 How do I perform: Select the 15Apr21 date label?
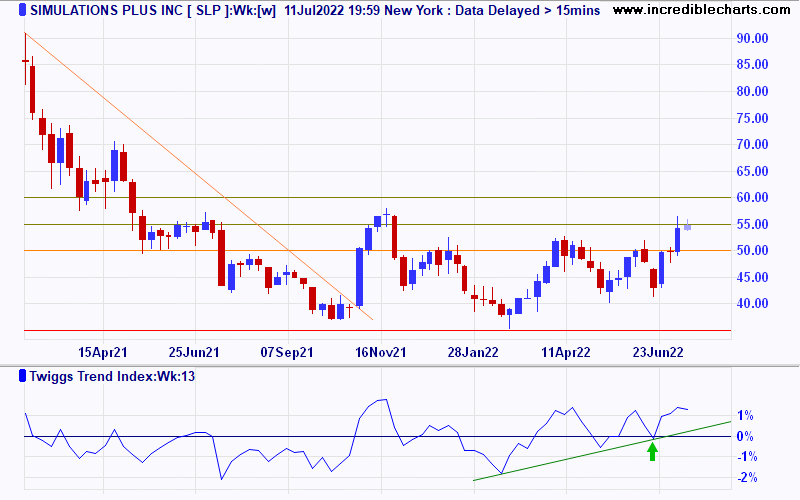[x=103, y=353]
